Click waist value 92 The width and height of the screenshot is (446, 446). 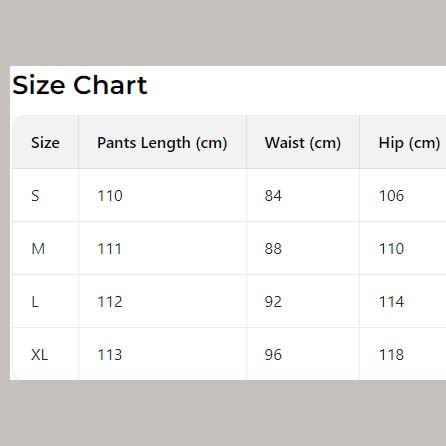273,302
